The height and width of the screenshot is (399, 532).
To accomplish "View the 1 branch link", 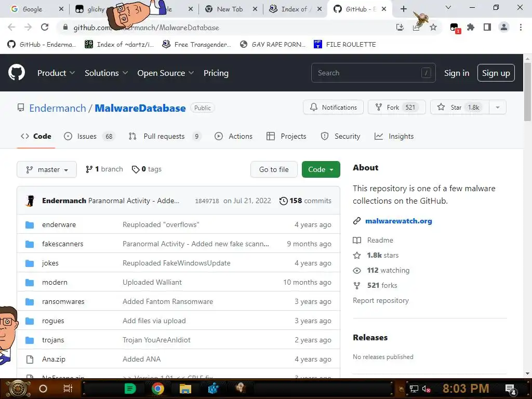I will [104, 169].
